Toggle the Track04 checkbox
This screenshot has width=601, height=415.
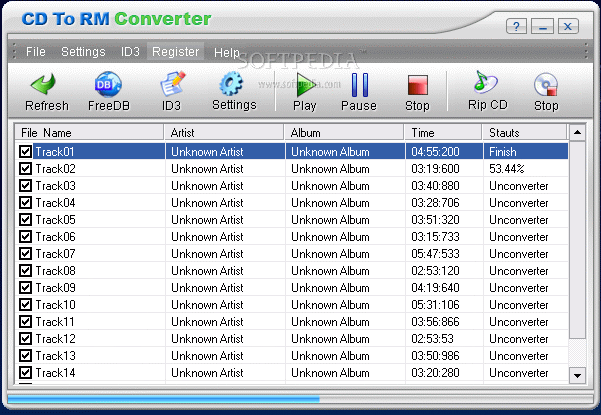coord(25,202)
